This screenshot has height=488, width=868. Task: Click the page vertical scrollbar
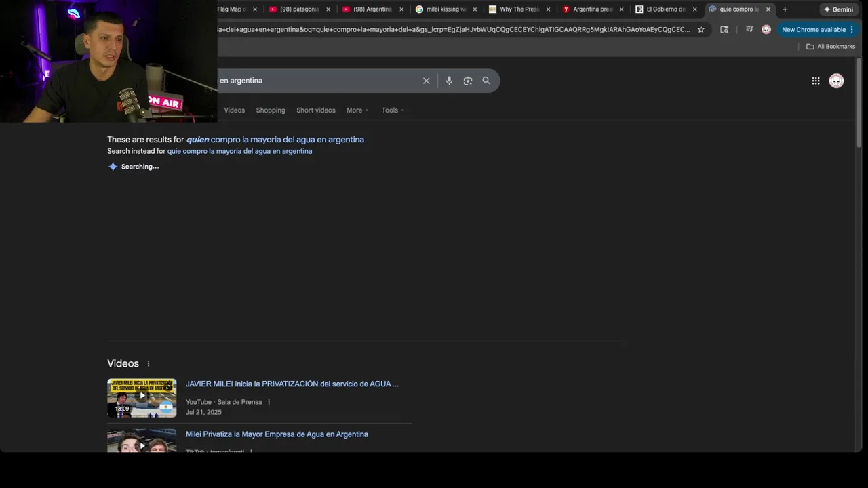[859, 102]
